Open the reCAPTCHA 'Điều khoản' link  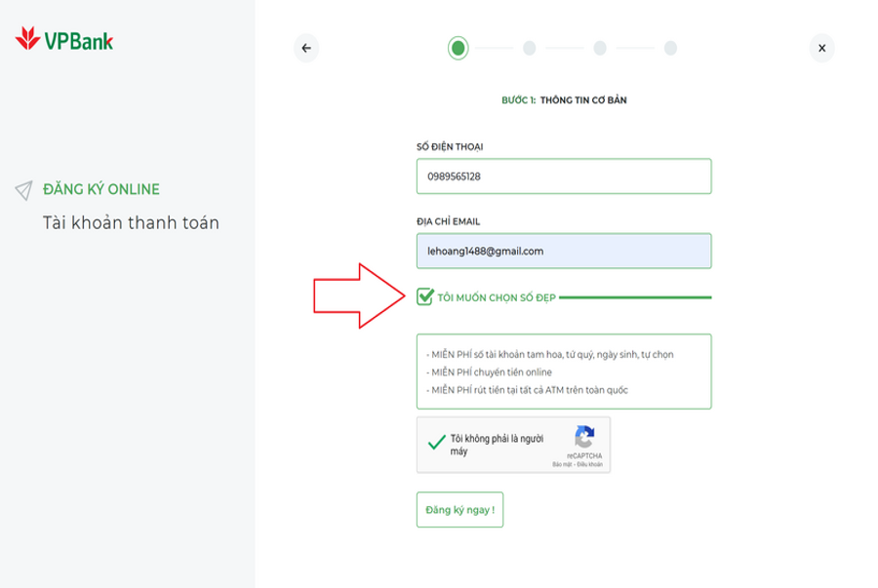click(x=589, y=465)
